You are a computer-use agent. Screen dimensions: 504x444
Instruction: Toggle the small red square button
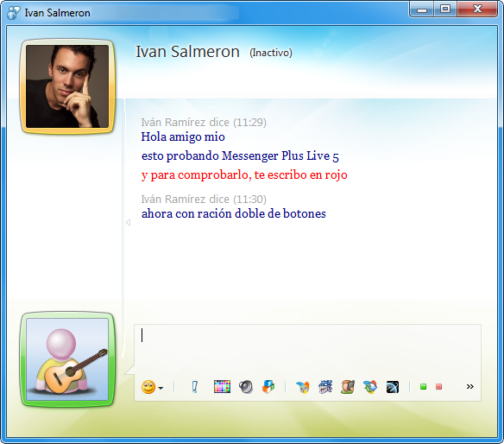coord(438,387)
